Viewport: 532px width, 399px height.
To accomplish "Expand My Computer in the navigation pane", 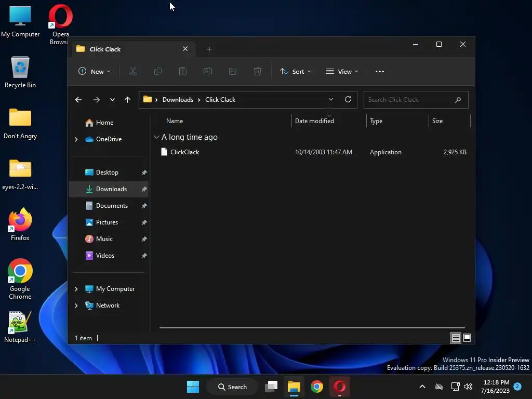I will click(x=76, y=289).
